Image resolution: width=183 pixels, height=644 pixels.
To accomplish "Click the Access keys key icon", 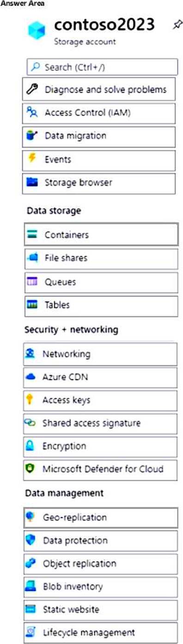I will [x=30, y=400].
